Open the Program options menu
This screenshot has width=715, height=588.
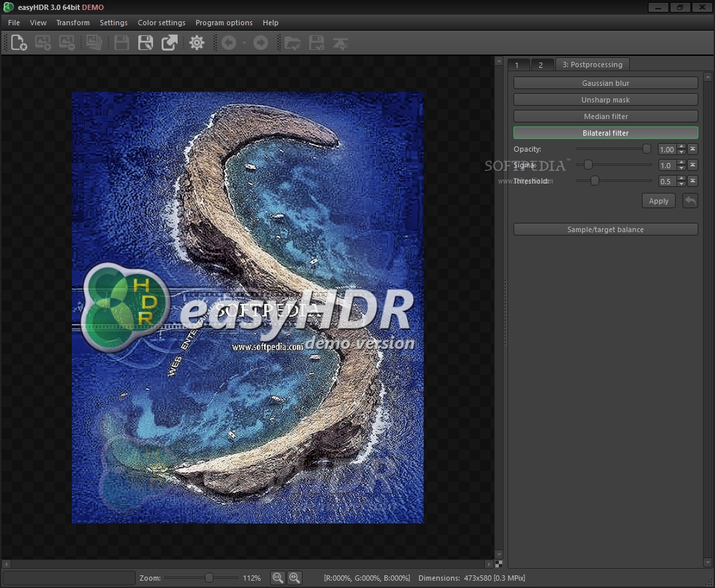224,23
